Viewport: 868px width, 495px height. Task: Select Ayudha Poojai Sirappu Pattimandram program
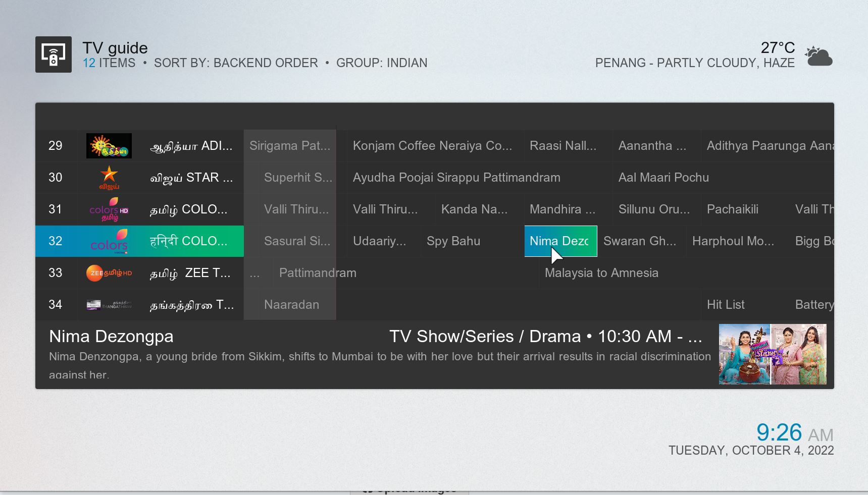pyautogui.click(x=456, y=178)
